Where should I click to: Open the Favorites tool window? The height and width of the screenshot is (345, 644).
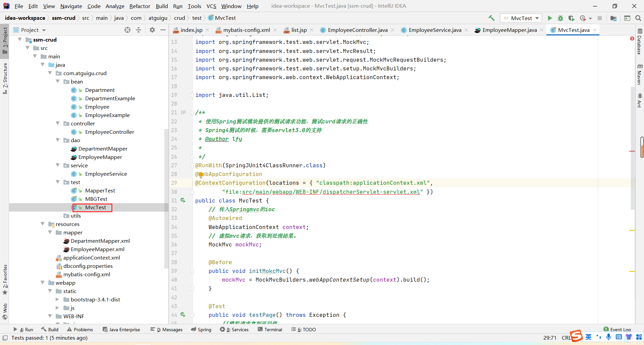coord(5,280)
